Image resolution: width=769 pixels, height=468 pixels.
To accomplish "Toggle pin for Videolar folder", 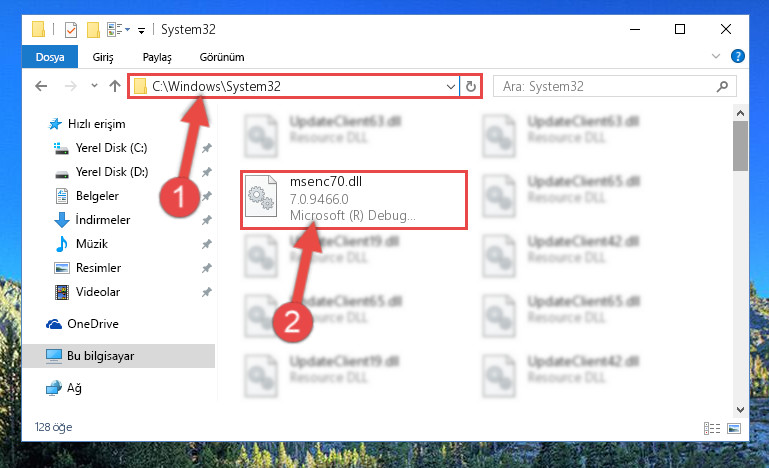I will click(207, 292).
